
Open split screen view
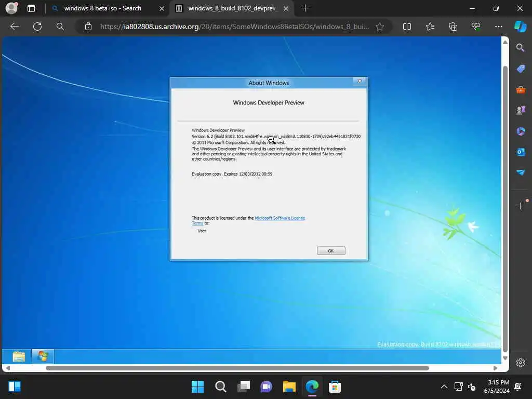(407, 26)
